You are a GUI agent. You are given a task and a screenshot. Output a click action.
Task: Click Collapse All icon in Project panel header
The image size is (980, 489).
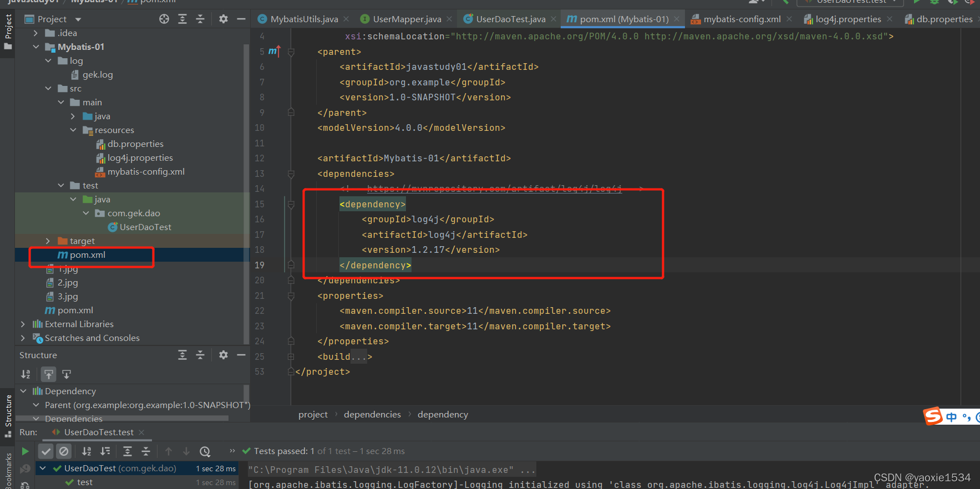click(x=200, y=19)
